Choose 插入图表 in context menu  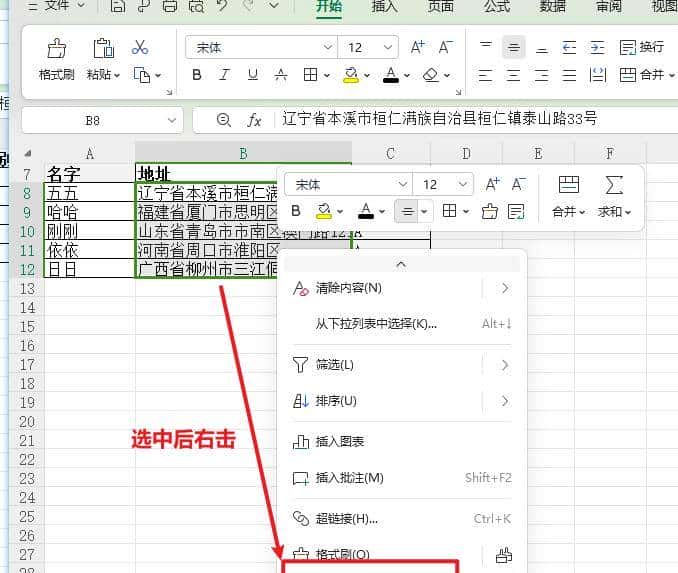click(x=402, y=442)
